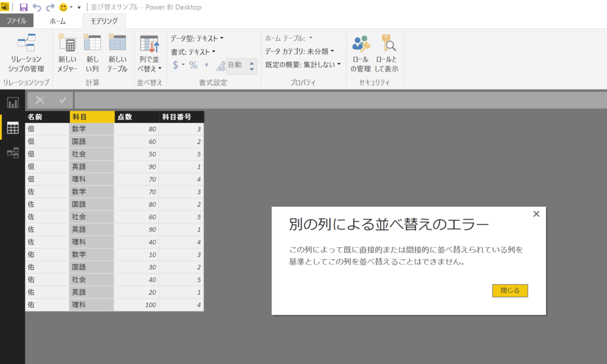Open ロールの管理
Viewport: 607px width, 364px height.
coord(360,53)
